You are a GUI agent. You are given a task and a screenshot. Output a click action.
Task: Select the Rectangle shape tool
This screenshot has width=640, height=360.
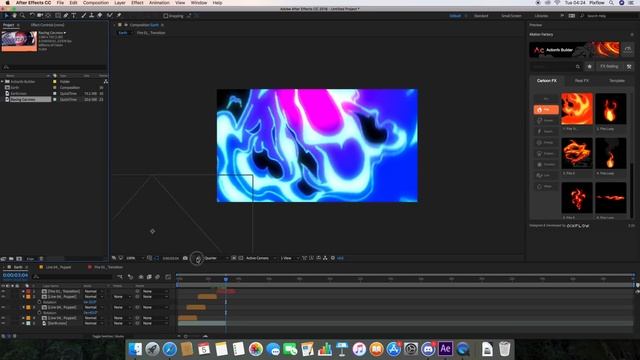58,16
